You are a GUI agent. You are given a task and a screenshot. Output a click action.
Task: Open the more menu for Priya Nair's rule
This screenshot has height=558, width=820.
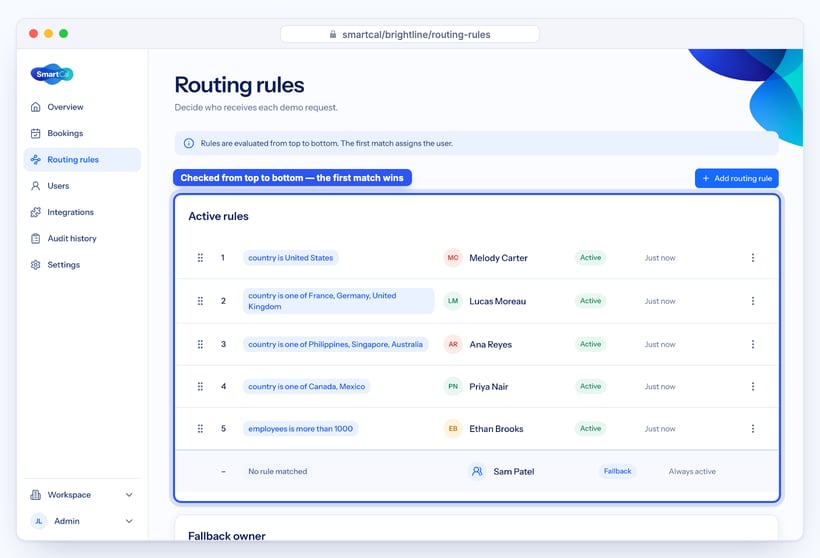(753, 386)
